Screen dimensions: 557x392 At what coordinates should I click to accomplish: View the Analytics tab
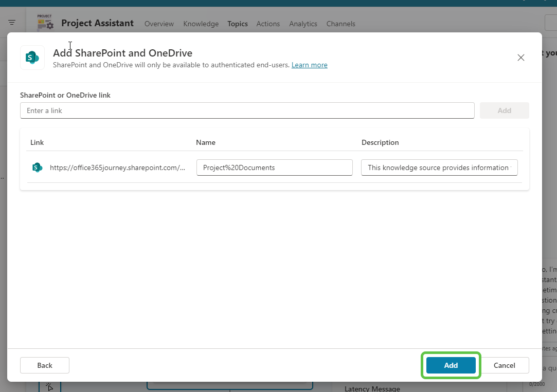[x=303, y=24]
